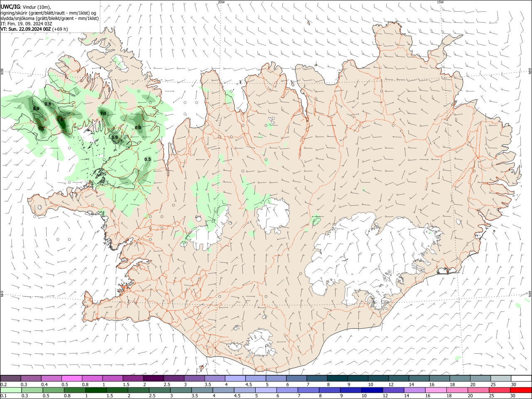532x399 pixels.
Task: Click the white 30+ swatch ending the top legend row
Action: (x=521, y=378)
